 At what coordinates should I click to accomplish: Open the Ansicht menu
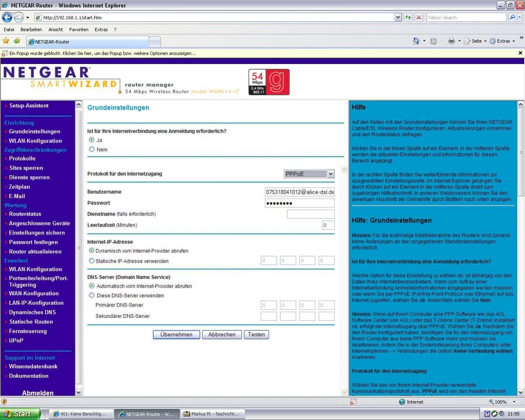[x=55, y=30]
